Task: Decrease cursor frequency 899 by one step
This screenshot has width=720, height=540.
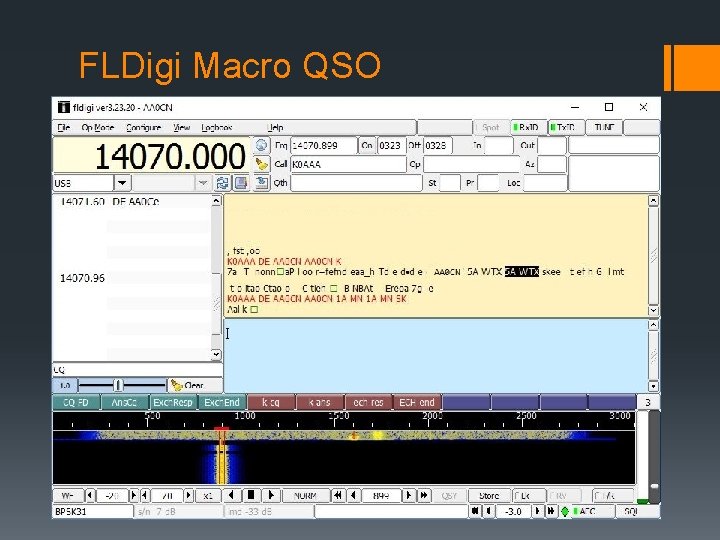Action: (x=353, y=495)
